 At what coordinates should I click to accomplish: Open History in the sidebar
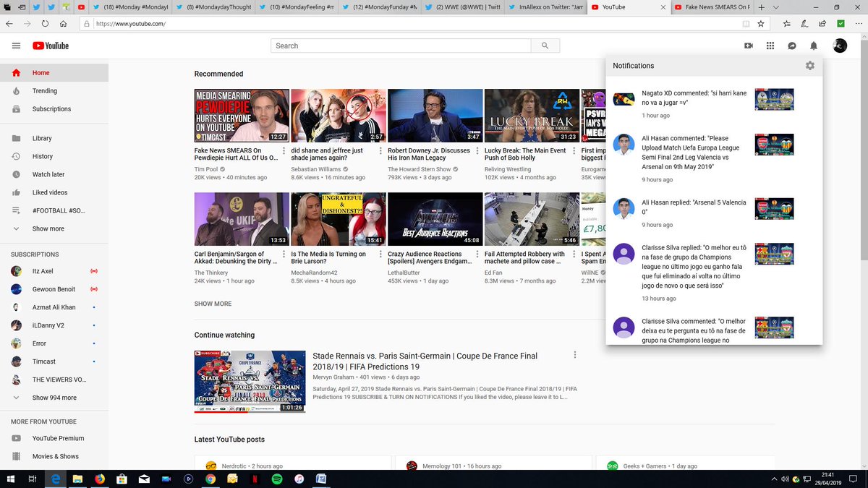point(54,156)
